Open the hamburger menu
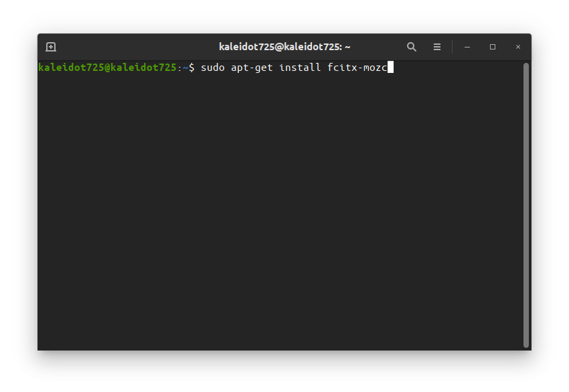The height and width of the screenshot is (392, 569). [437, 47]
